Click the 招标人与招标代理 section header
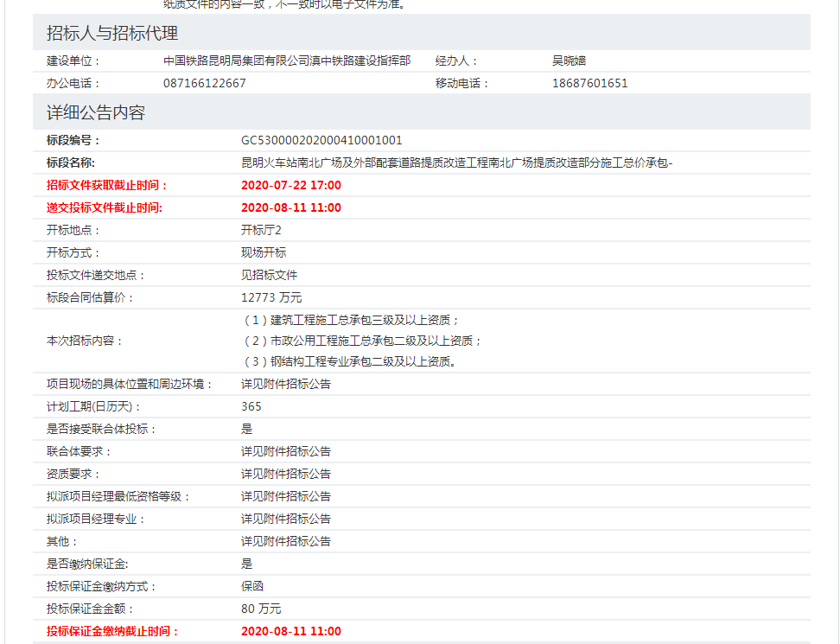 point(112,34)
